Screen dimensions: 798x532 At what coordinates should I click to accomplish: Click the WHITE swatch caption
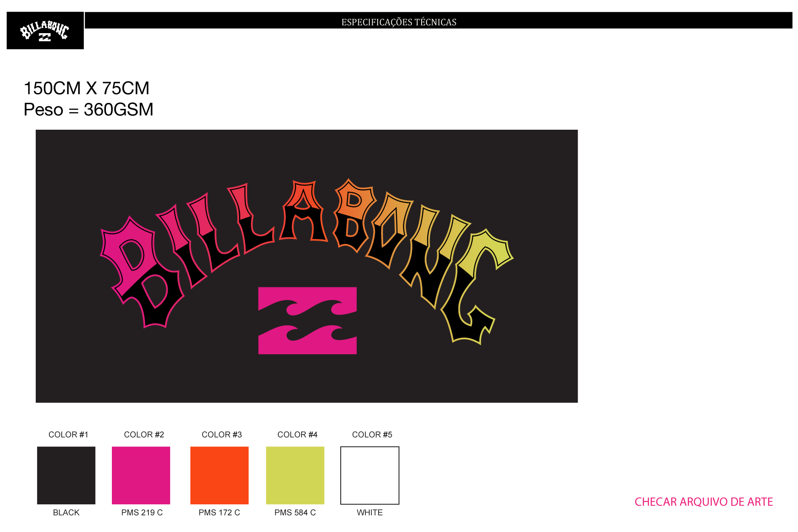tap(370, 512)
